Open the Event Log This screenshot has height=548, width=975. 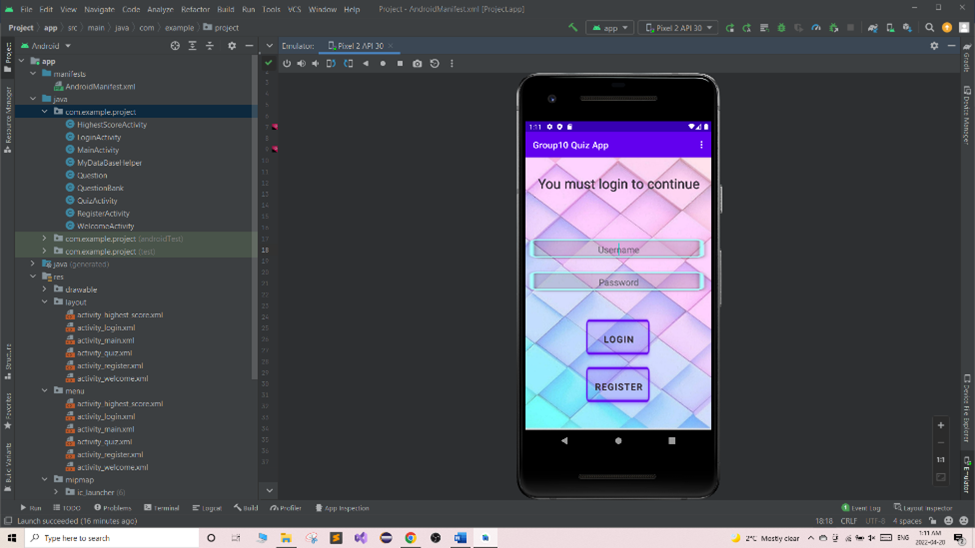tap(861, 508)
